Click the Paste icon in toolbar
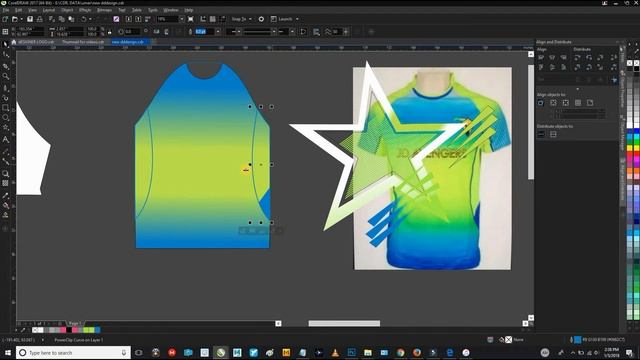Screen dimensions: 640x360 [x=71, y=19]
